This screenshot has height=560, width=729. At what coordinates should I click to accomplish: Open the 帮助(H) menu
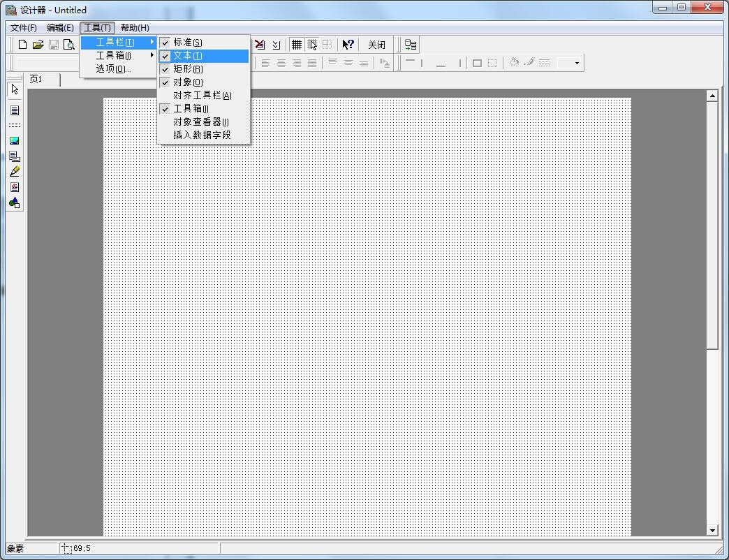(135, 28)
